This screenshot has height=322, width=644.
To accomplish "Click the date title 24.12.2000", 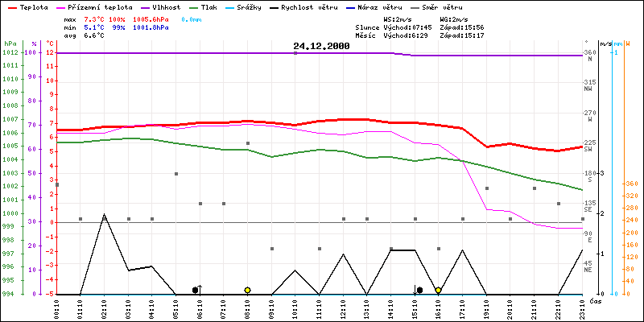I will (x=321, y=47).
